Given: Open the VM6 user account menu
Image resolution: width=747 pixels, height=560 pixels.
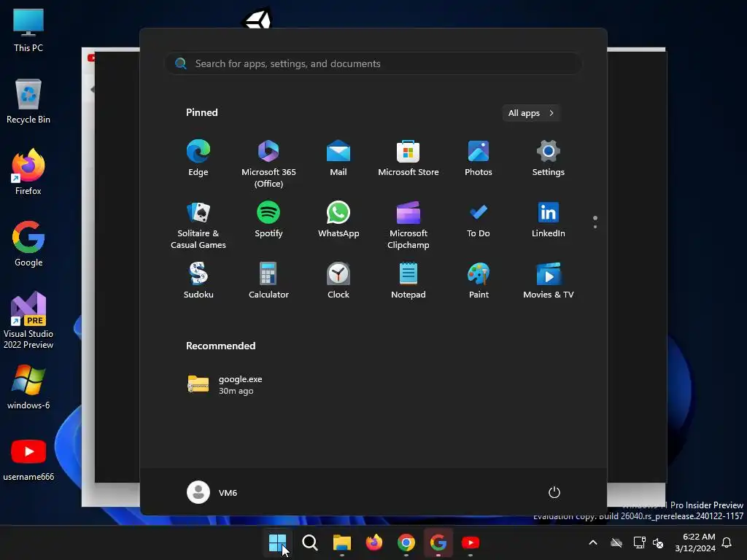Looking at the screenshot, I should tap(212, 492).
